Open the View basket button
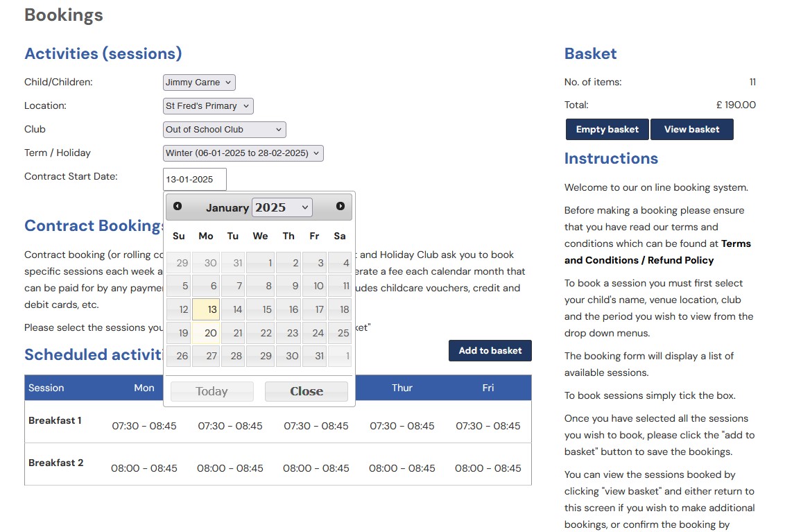This screenshot has width=785, height=532. click(x=691, y=130)
